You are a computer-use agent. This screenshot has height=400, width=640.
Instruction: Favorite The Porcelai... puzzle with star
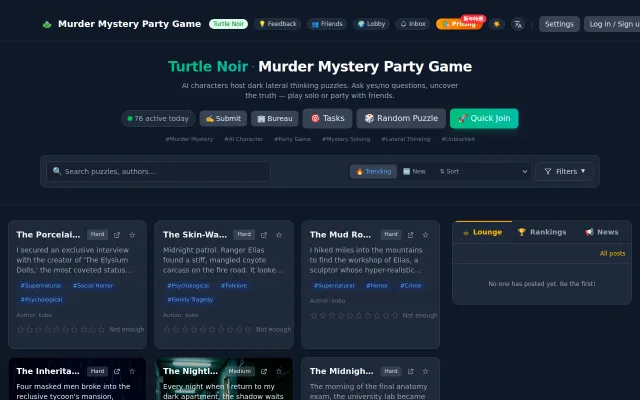132,235
